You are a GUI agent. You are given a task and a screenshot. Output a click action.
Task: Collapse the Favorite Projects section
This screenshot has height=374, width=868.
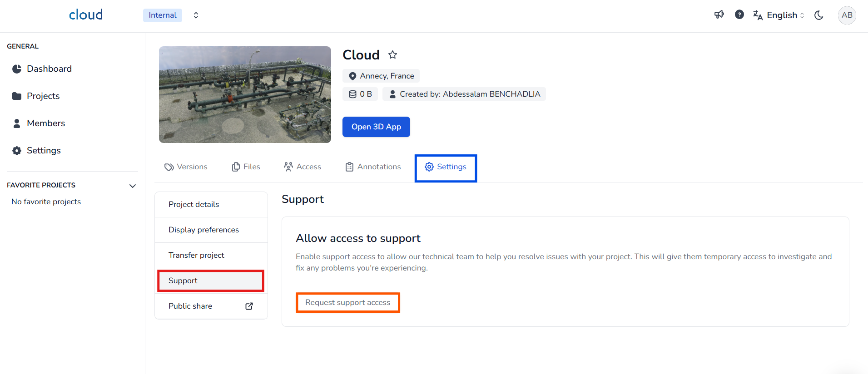[x=132, y=186]
